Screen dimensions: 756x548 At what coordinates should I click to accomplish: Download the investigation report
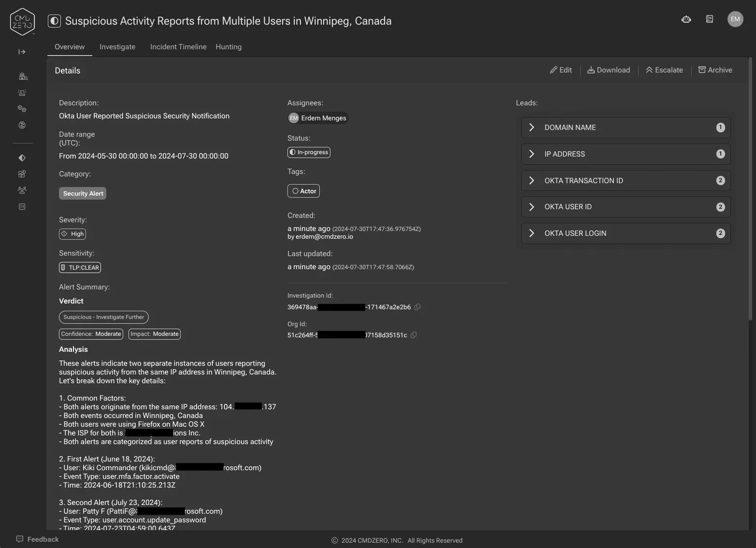point(609,70)
